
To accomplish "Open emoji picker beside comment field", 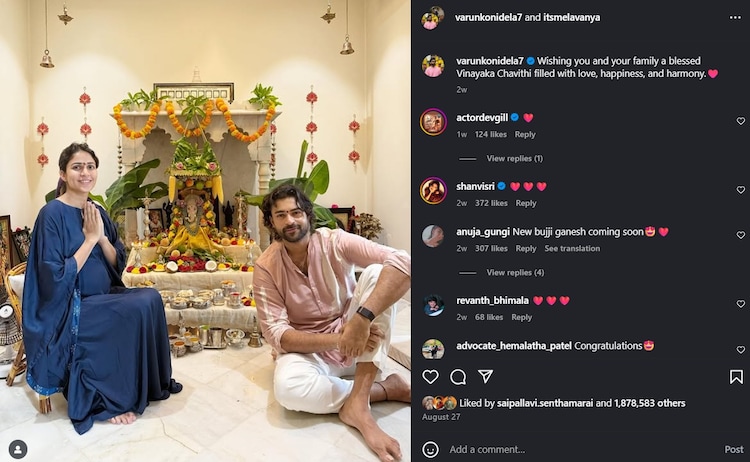I will 430,450.
